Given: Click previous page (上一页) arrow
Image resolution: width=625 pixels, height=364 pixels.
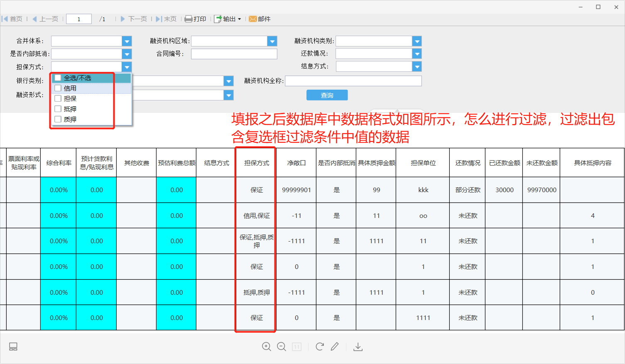Looking at the screenshot, I should click(x=35, y=19).
